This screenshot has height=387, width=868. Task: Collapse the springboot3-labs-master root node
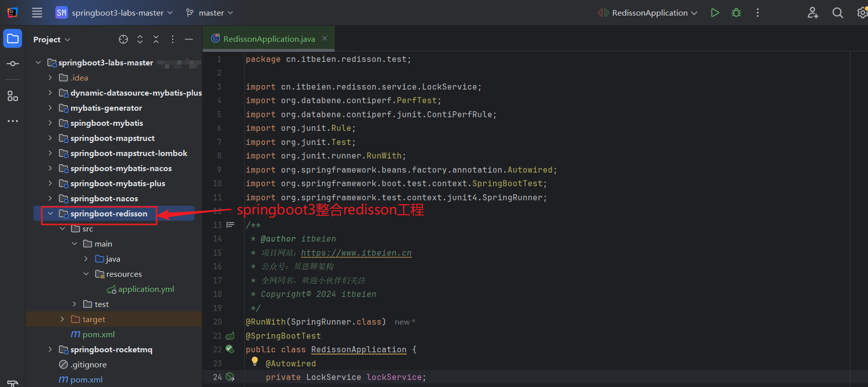pos(38,62)
